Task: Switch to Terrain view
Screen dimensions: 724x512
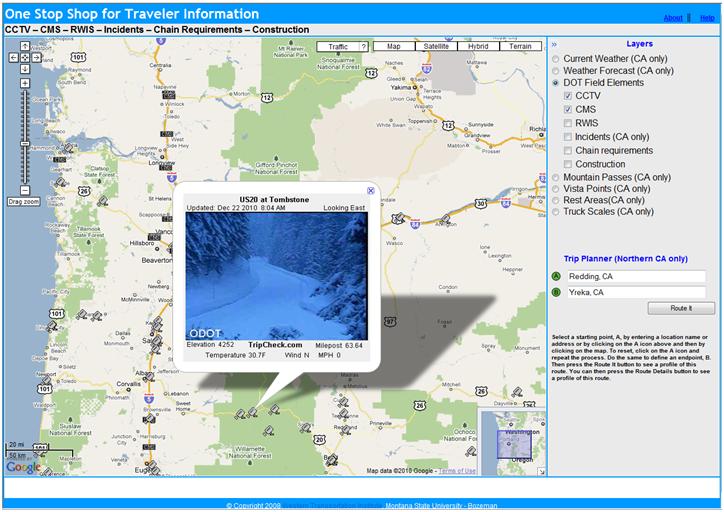Action: (x=520, y=46)
